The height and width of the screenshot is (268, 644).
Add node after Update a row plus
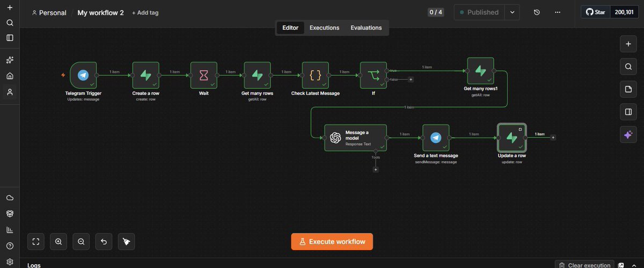coord(553,137)
